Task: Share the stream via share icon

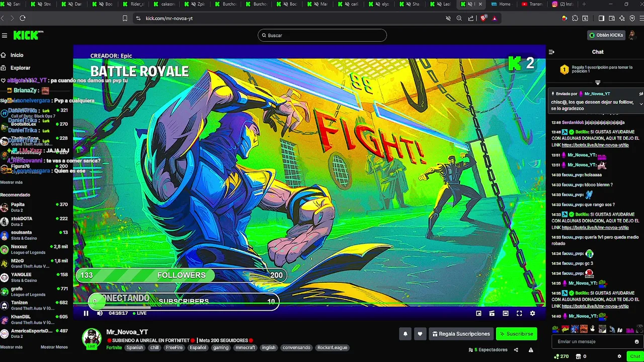Action: [x=516, y=350]
